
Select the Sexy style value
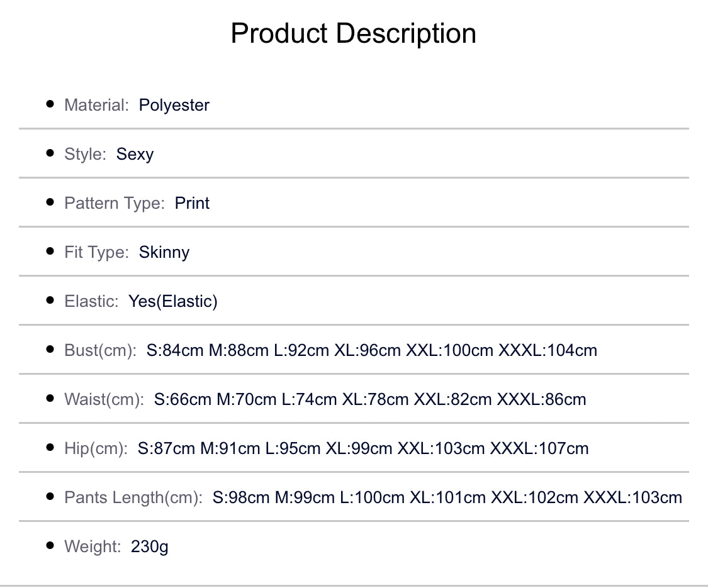point(135,154)
